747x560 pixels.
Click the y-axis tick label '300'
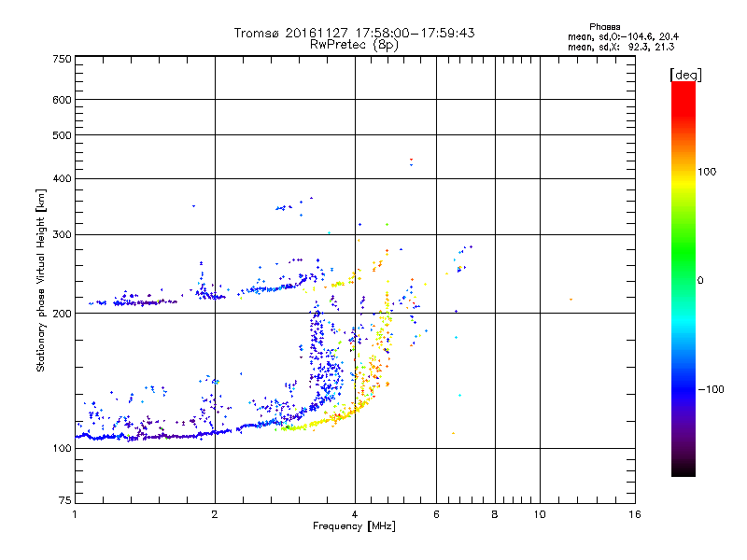[x=62, y=235]
